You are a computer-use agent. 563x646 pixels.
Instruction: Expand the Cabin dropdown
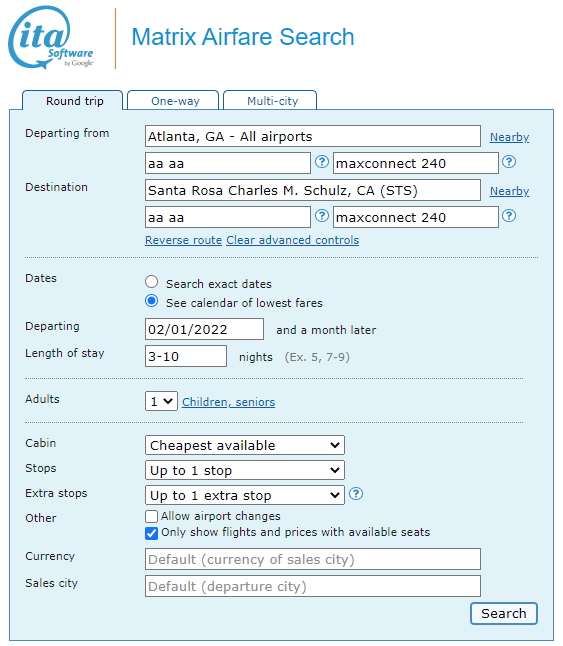245,445
